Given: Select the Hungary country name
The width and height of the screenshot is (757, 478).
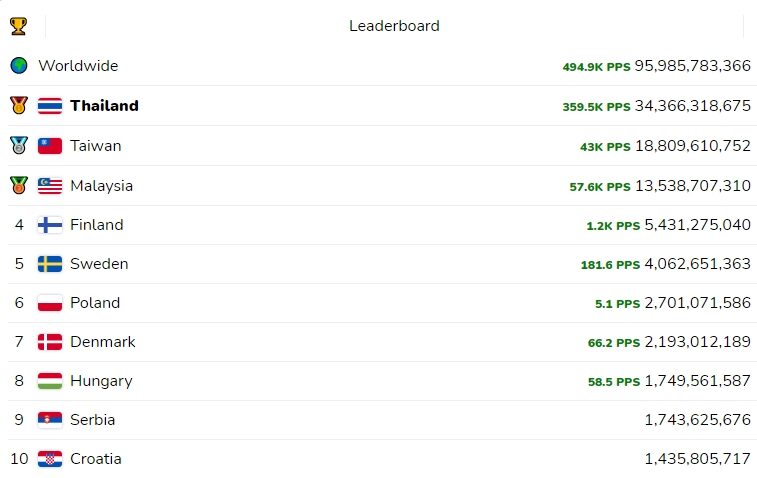Looking at the screenshot, I should (x=101, y=381).
